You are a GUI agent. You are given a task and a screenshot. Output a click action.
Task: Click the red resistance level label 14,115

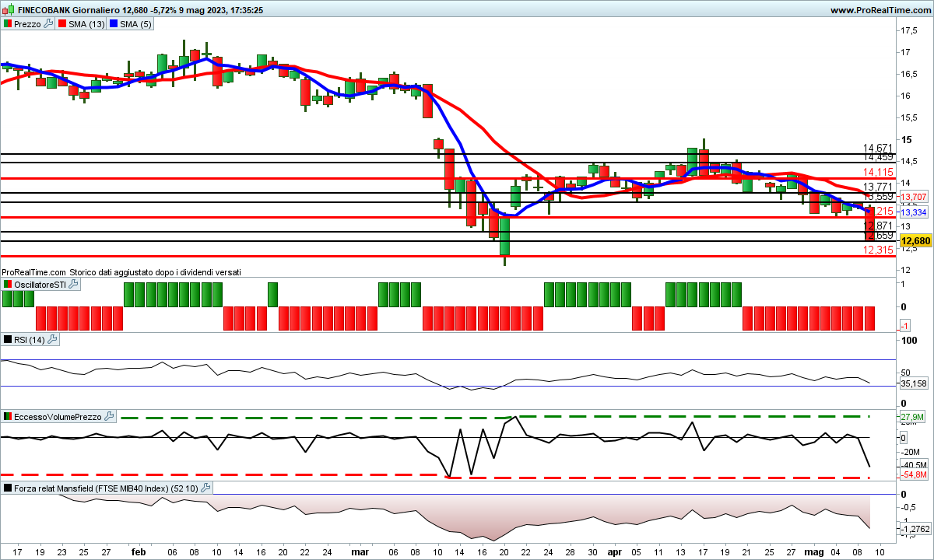(x=878, y=172)
